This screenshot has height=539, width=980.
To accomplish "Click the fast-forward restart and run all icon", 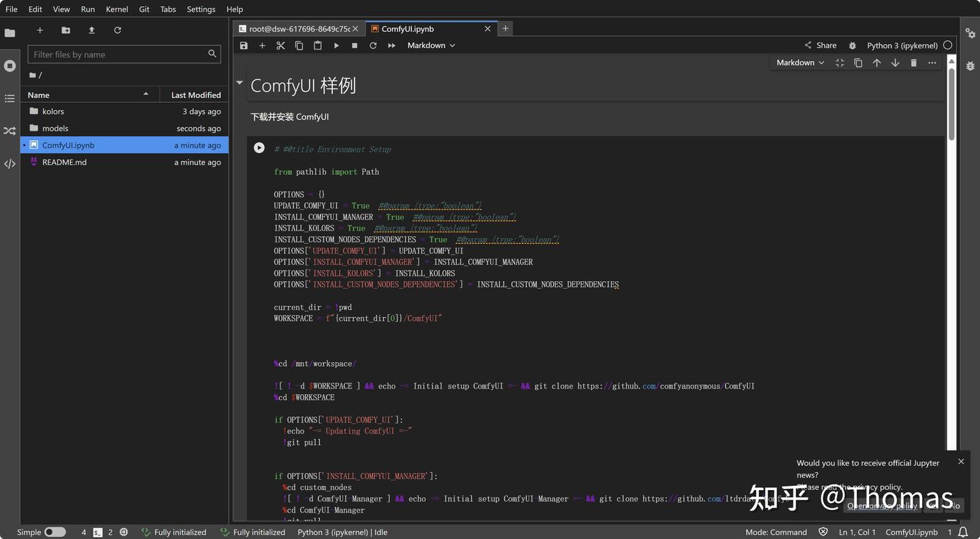I will coord(391,46).
